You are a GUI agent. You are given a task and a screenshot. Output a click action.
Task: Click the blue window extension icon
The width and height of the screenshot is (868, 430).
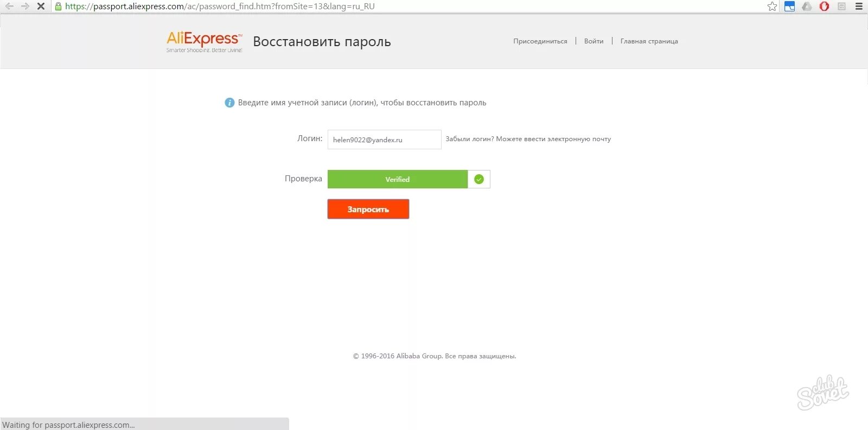(790, 7)
